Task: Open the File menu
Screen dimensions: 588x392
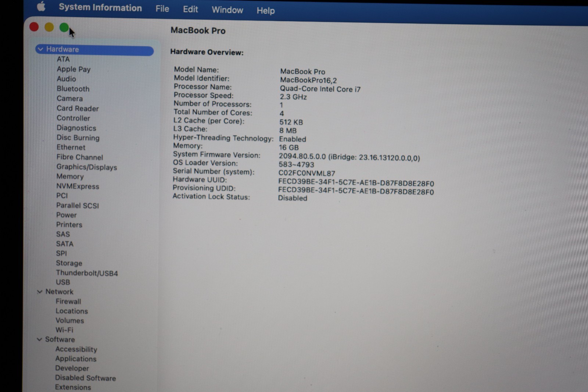Action: click(162, 8)
